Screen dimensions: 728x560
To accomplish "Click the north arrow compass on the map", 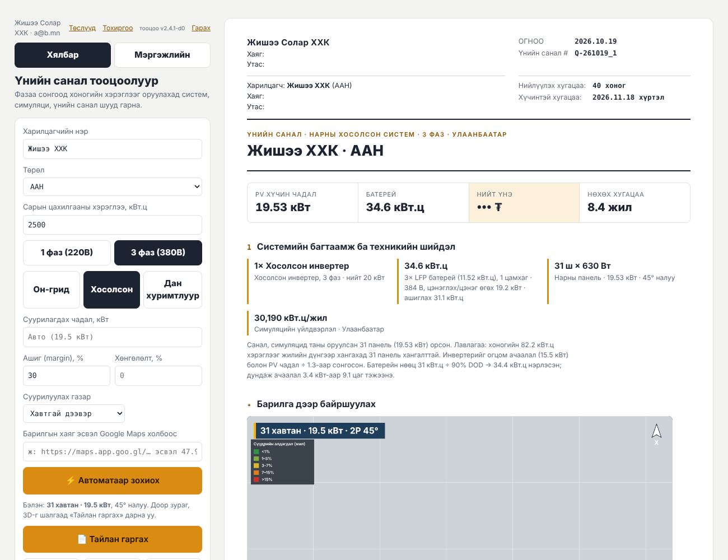I will (x=656, y=434).
